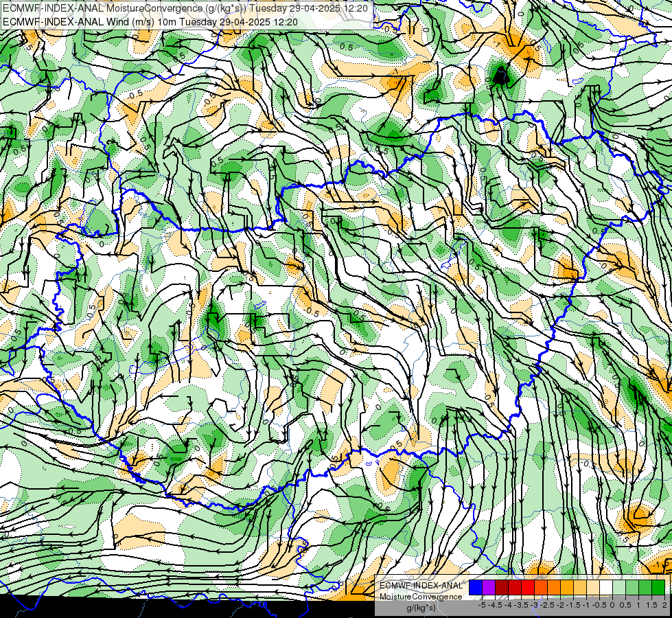Image resolution: width=672 pixels, height=618 pixels.
Task: Click the '-5' legend tick label
Action: [x=482, y=605]
